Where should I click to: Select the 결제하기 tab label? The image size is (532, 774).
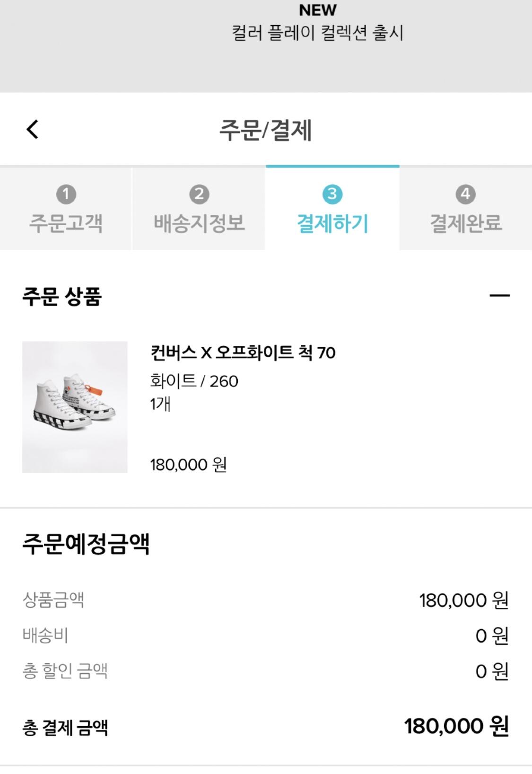pos(332,223)
